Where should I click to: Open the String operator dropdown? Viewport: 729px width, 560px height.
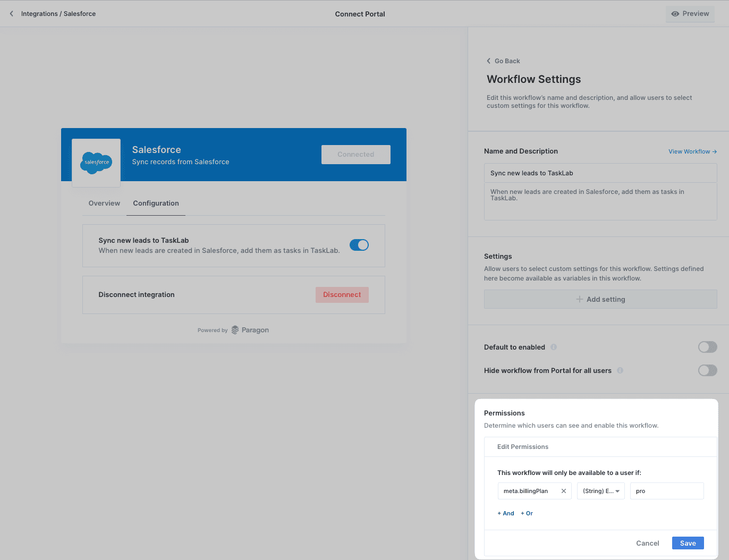pyautogui.click(x=601, y=491)
